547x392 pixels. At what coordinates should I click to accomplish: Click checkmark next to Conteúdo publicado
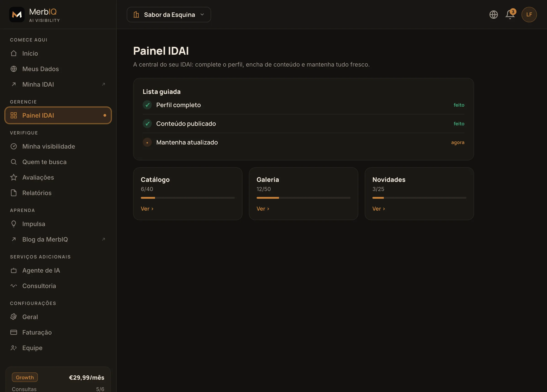click(147, 124)
